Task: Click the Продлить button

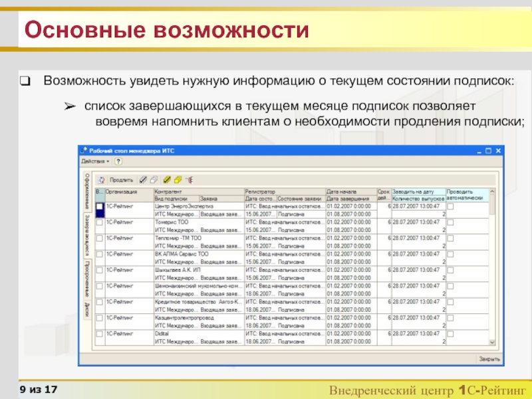Action: (121, 180)
